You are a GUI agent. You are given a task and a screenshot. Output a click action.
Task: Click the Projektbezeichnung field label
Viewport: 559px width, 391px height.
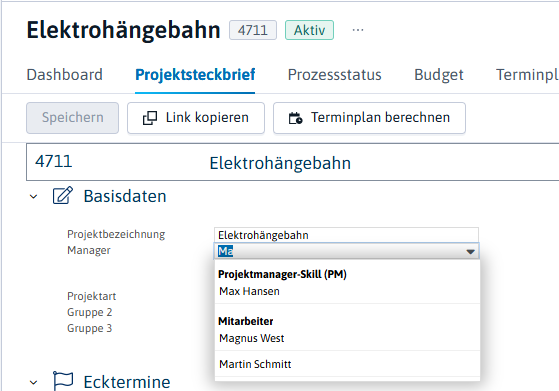coord(116,234)
